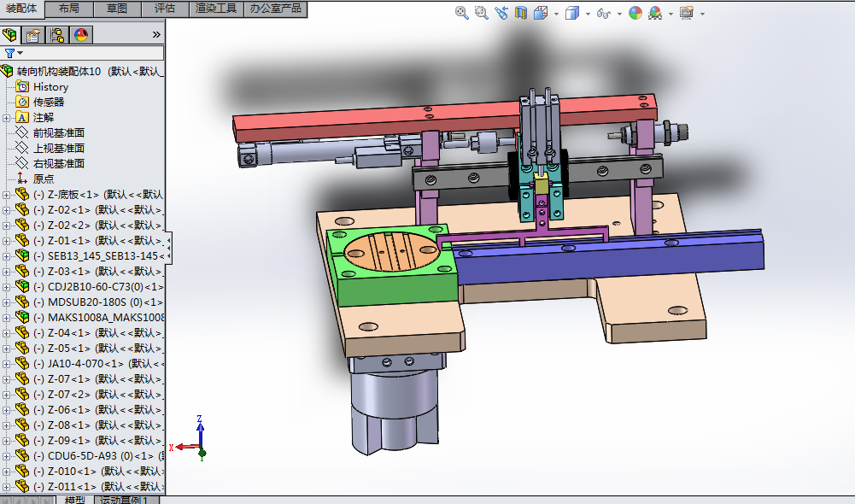Activate the Section View tool
Screen dimensions: 855x504
pyautogui.click(x=521, y=13)
